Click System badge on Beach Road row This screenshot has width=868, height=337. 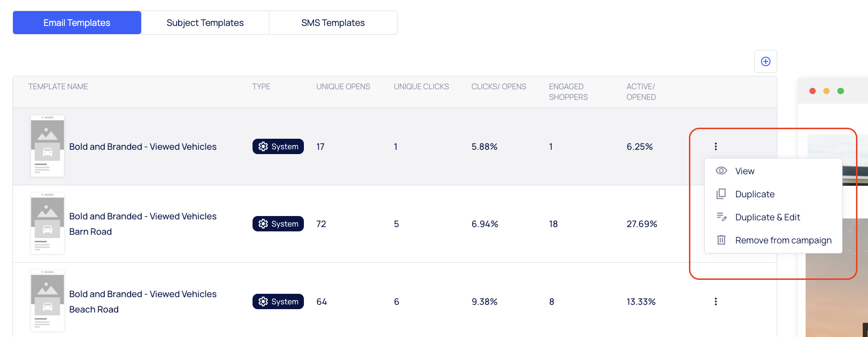click(x=278, y=301)
